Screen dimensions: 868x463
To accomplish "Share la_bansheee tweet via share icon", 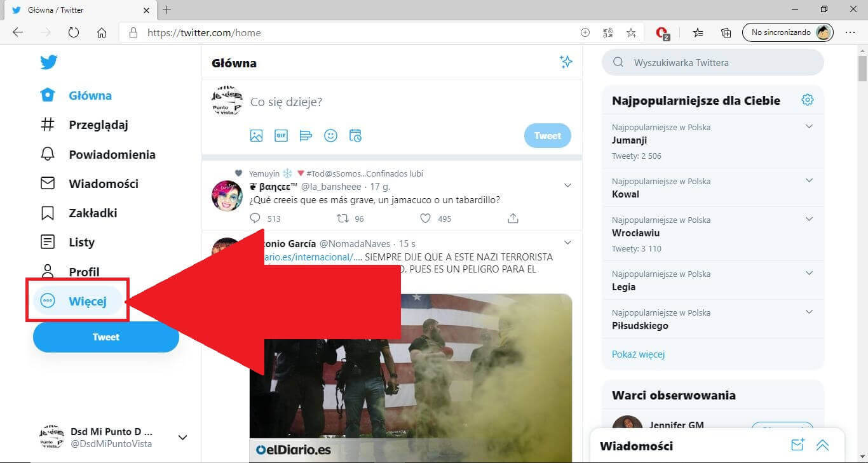I will click(x=513, y=218).
